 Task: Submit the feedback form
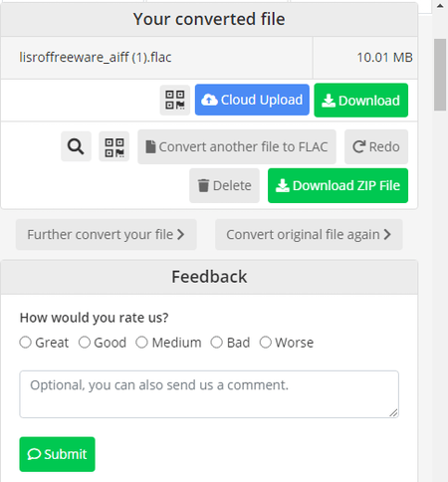click(57, 454)
